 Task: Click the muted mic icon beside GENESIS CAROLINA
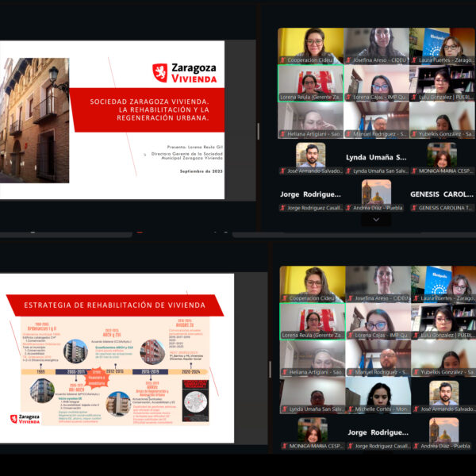click(413, 208)
